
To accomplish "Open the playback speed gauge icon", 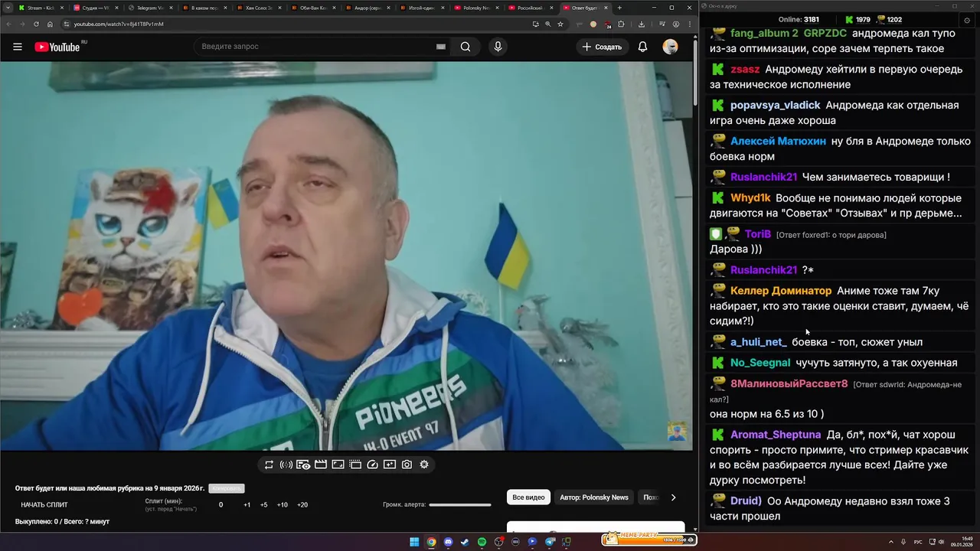I will coord(373,465).
